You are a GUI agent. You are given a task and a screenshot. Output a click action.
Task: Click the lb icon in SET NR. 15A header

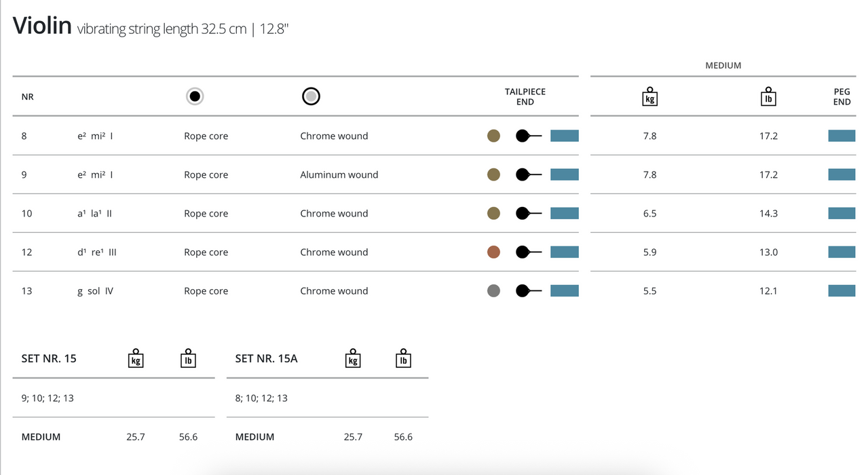click(x=403, y=358)
